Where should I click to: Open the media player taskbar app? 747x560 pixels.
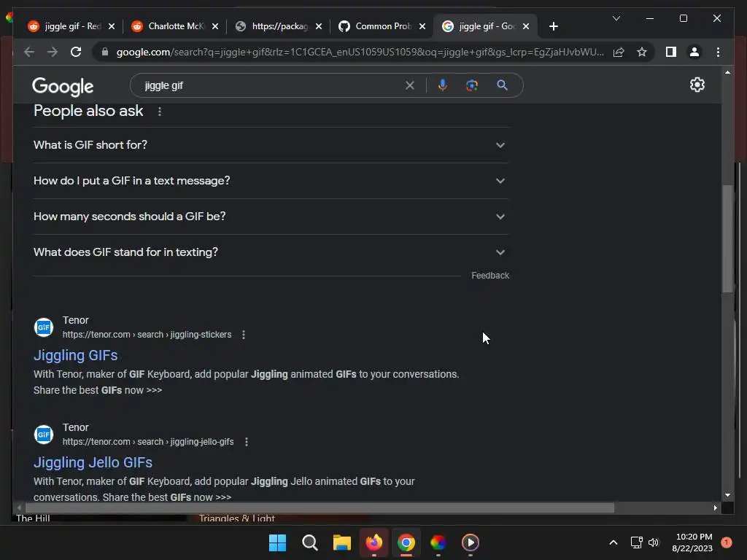pos(471,542)
